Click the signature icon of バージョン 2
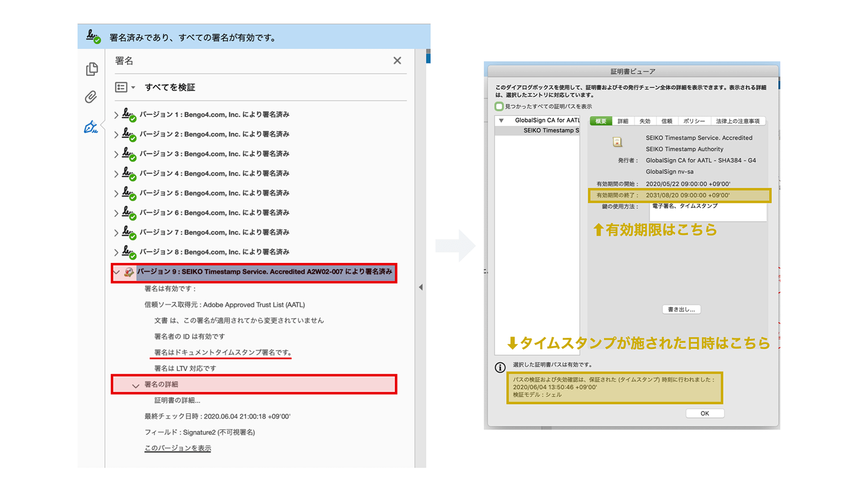Screen dimensions: 868x488 (x=129, y=134)
